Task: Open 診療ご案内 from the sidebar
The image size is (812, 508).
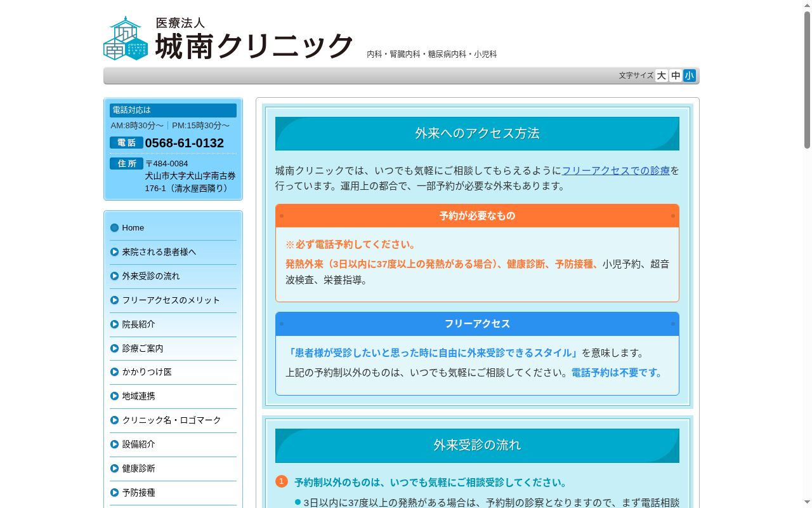Action: pyautogui.click(x=173, y=349)
